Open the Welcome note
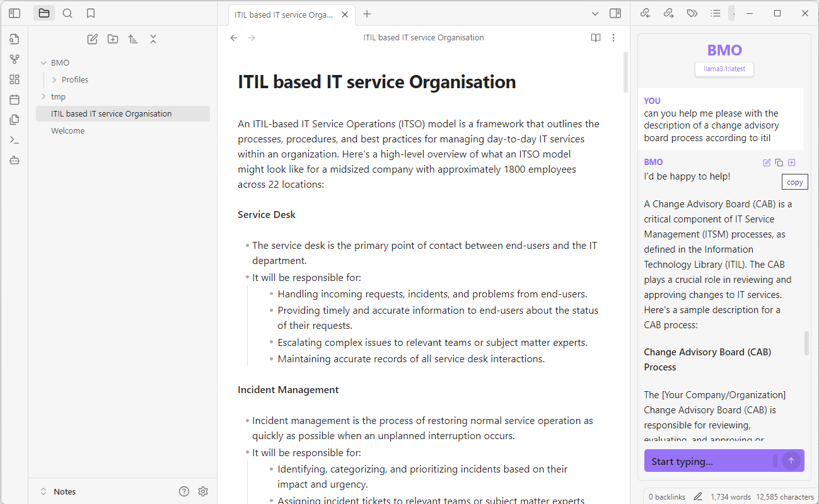The height and width of the screenshot is (504, 819). 68,130
